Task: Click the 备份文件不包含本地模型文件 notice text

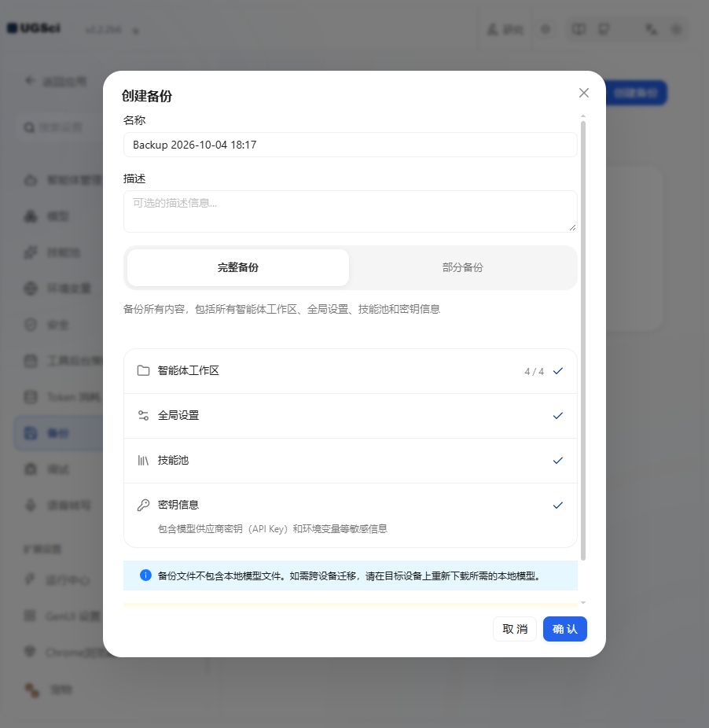Action: (x=349, y=576)
